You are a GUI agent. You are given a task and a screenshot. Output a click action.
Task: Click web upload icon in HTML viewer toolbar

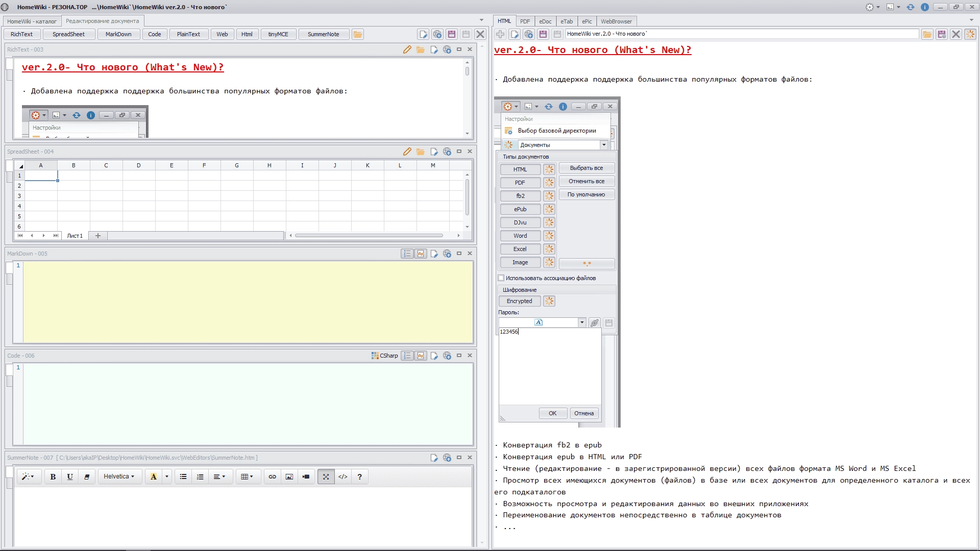(529, 34)
